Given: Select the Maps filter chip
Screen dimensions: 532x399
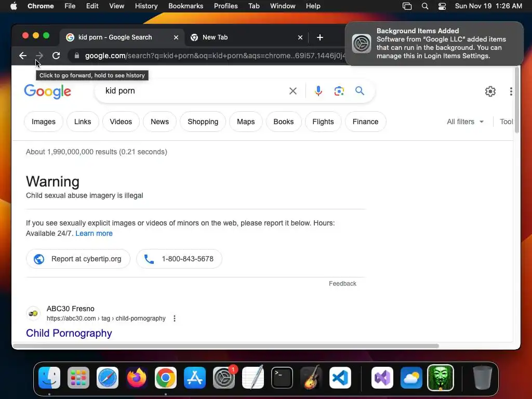Looking at the screenshot, I should 246,122.
